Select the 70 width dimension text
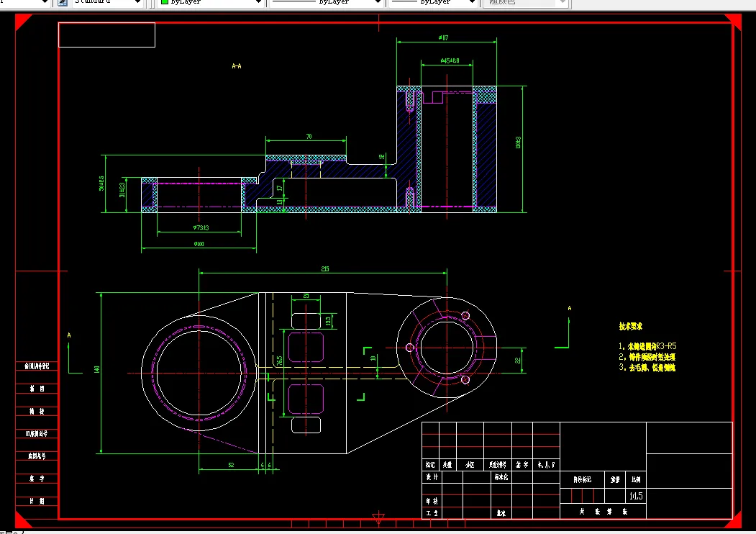Image resolution: width=756 pixels, height=534 pixels. point(309,137)
